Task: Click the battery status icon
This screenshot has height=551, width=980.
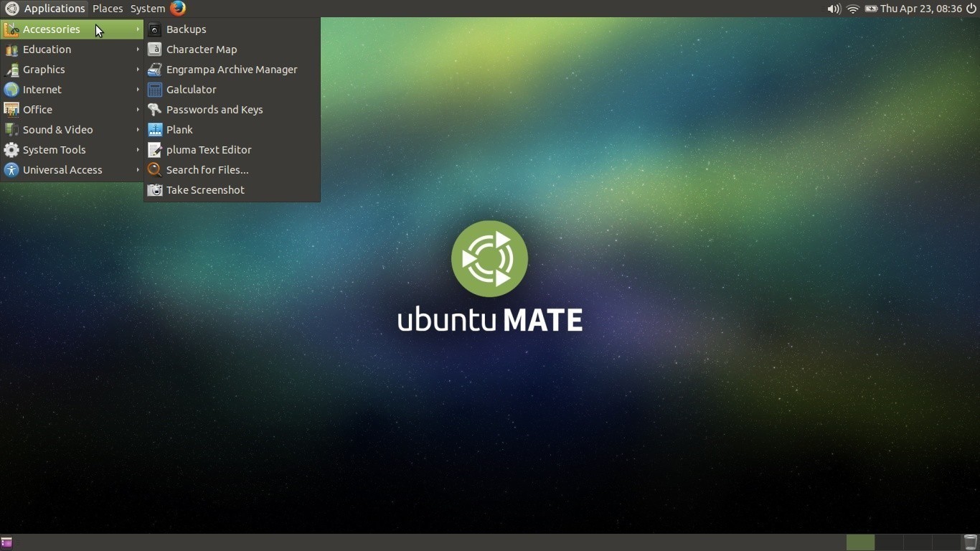Action: click(870, 9)
